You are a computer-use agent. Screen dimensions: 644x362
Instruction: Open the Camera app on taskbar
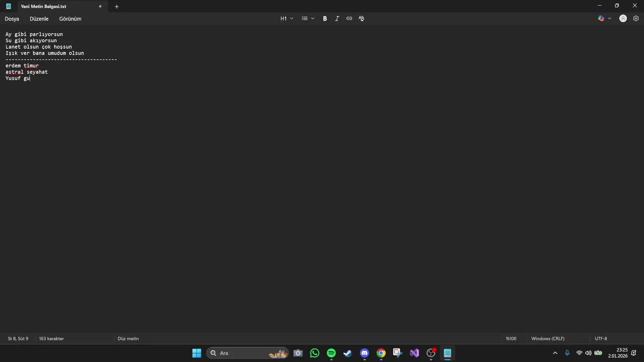(298, 353)
